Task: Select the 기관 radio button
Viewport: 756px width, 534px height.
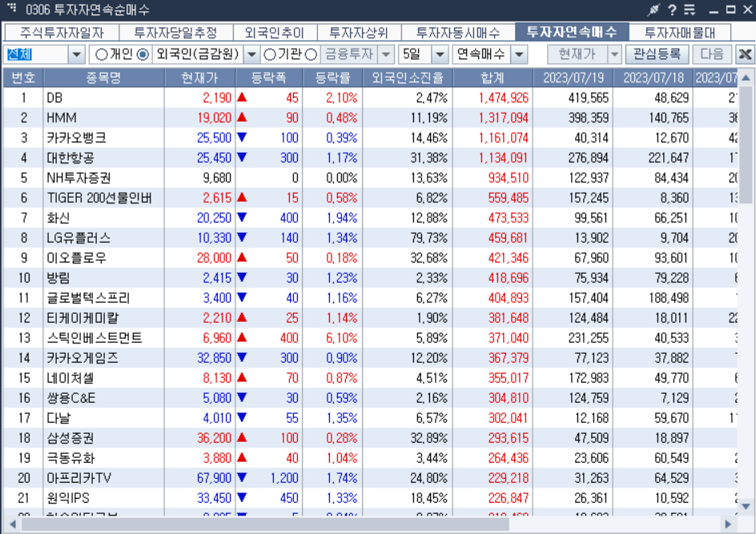Action: point(270,54)
